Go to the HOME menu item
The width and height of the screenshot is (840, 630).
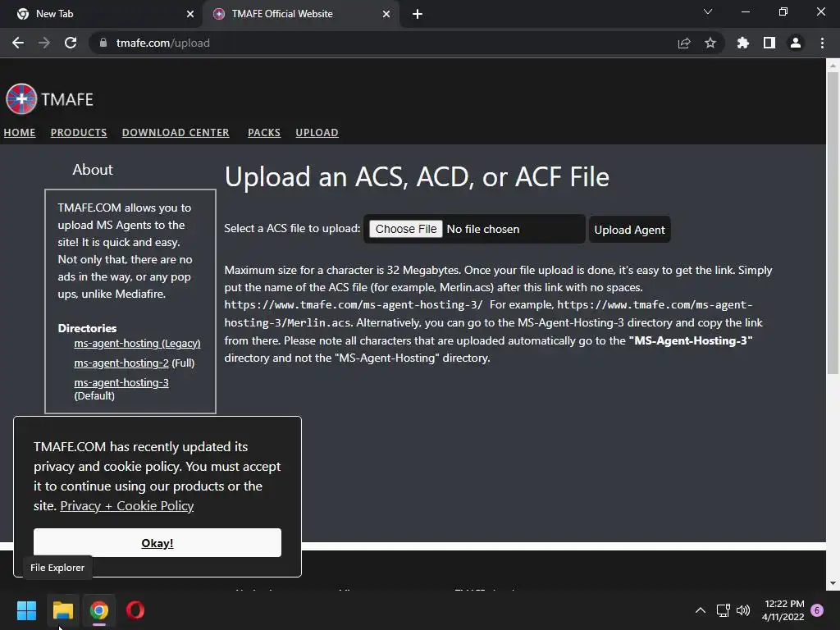20,132
